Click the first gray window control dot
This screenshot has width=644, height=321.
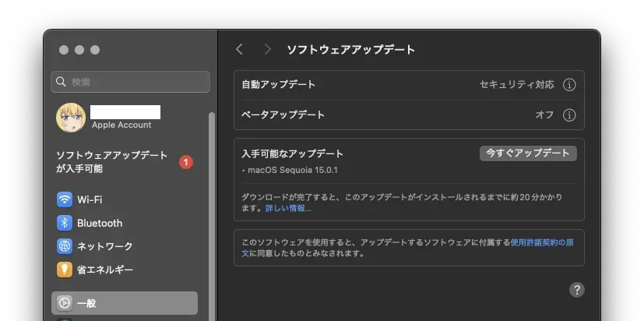pyautogui.click(x=64, y=50)
